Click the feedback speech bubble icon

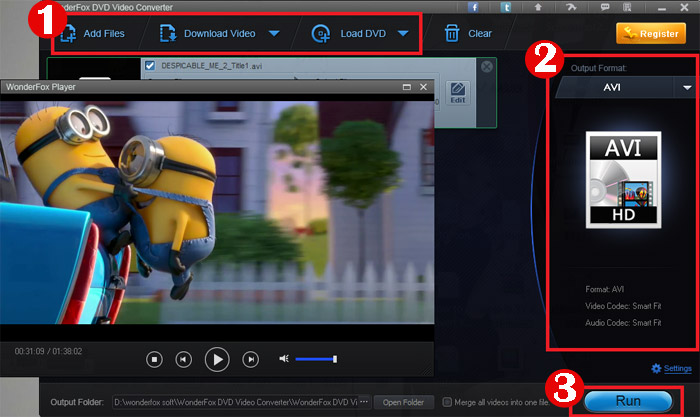click(605, 7)
